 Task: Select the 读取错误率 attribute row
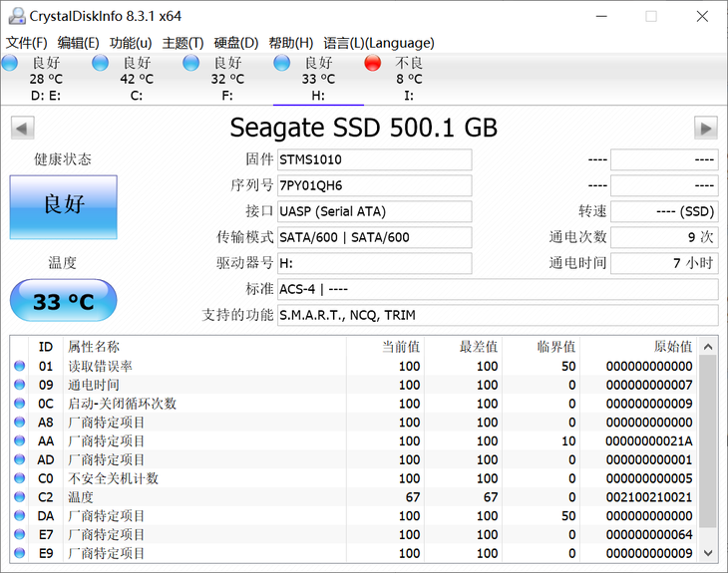(x=354, y=366)
